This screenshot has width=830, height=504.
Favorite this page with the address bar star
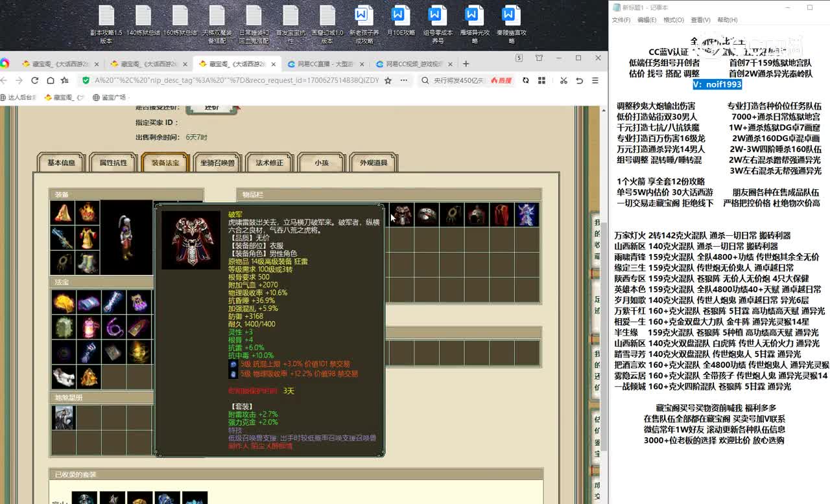pyautogui.click(x=388, y=80)
